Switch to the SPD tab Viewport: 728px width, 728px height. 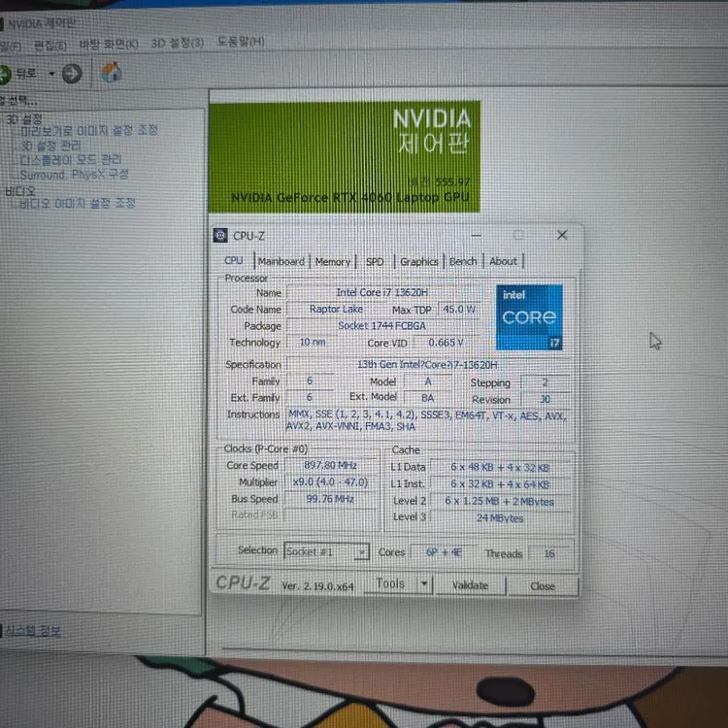pyautogui.click(x=375, y=262)
